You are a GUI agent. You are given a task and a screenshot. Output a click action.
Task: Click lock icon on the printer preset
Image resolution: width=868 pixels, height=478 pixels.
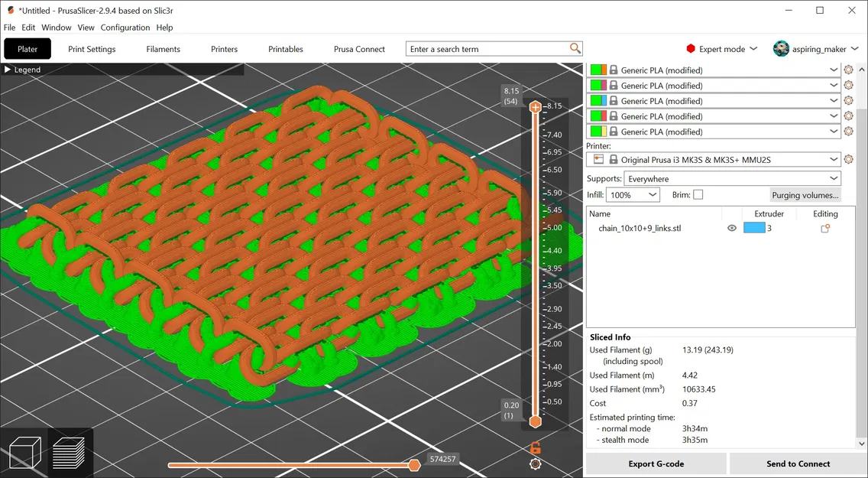tap(614, 160)
